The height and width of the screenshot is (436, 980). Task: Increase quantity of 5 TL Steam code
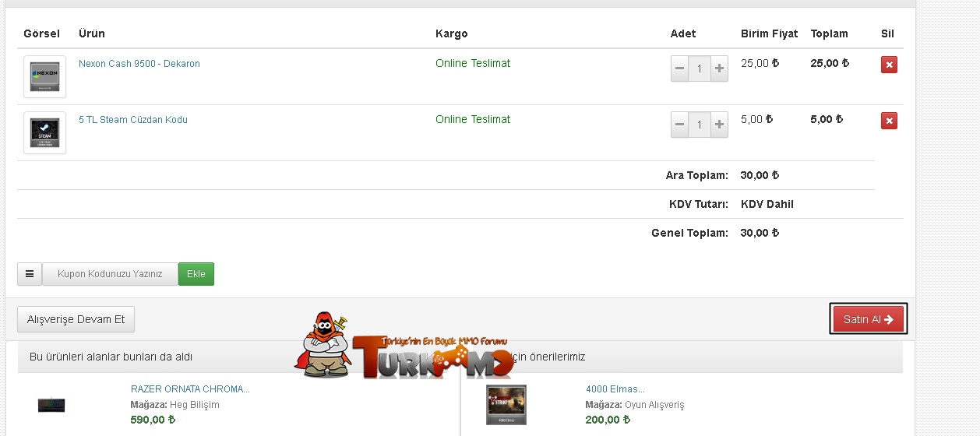tap(719, 125)
